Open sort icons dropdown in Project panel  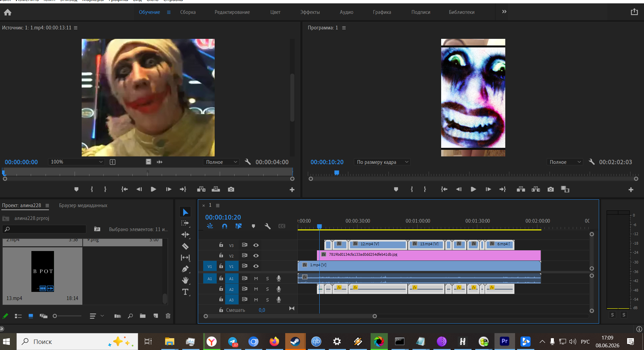coord(97,316)
